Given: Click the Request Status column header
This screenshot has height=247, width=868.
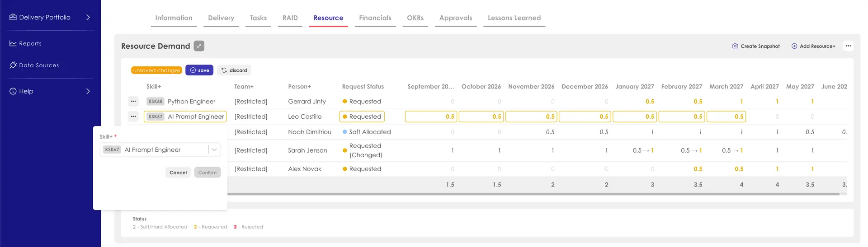Looking at the screenshot, I should (363, 87).
